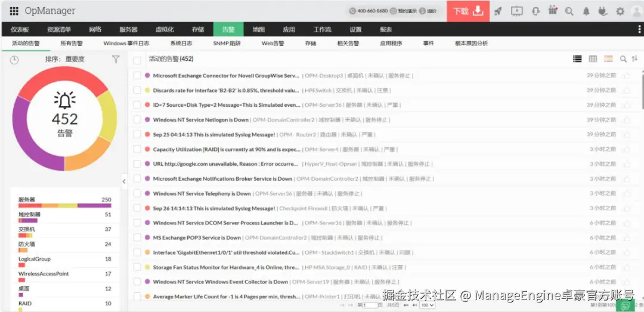Collapse the left summary panel chevron
This screenshot has width=644, height=312.
click(124, 181)
